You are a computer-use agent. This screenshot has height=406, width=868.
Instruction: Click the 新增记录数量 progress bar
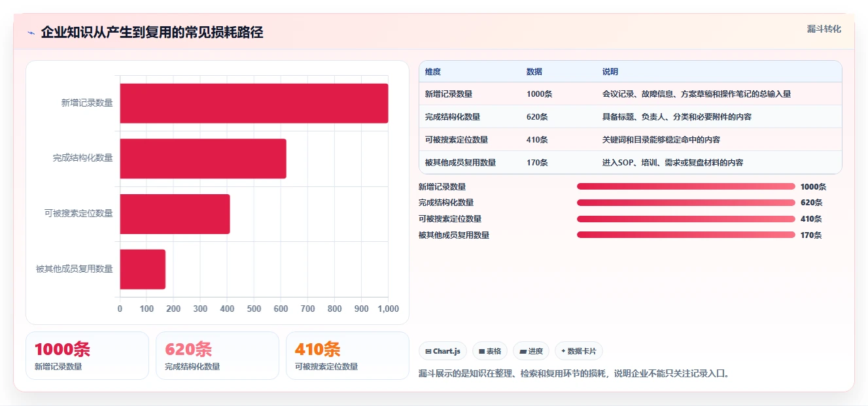pyautogui.click(x=686, y=186)
